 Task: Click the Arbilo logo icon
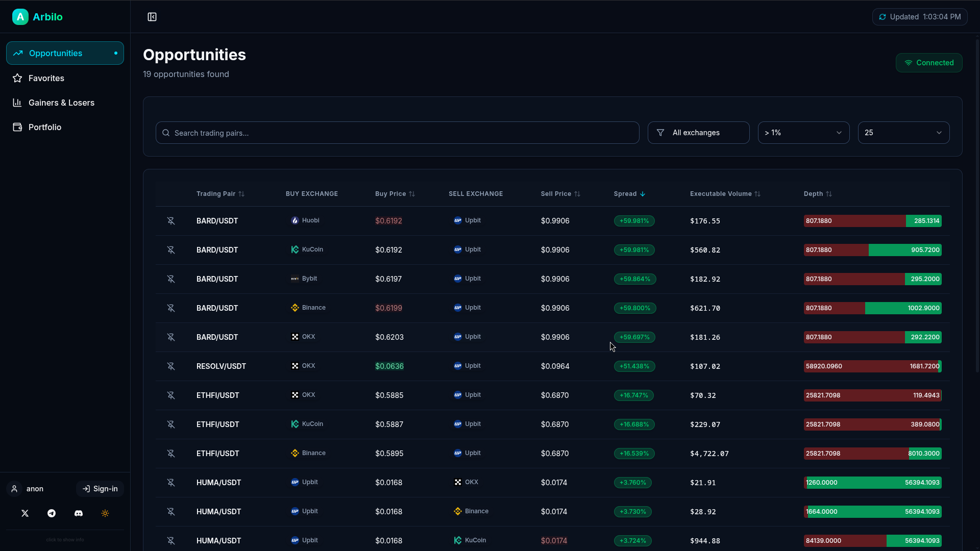click(x=20, y=17)
